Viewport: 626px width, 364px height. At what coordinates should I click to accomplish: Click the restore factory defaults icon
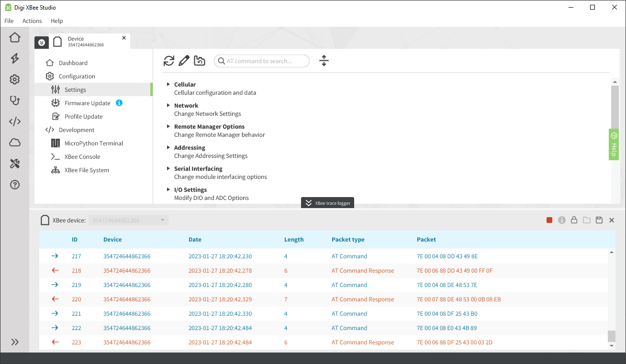tap(199, 61)
